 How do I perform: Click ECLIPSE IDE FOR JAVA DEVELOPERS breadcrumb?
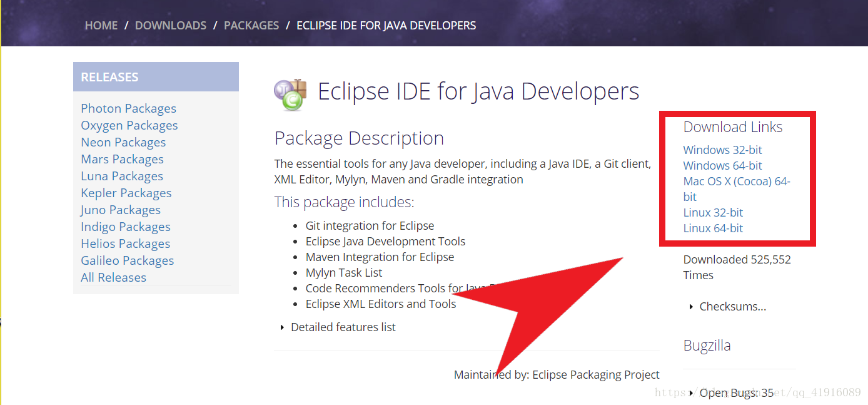point(386,26)
